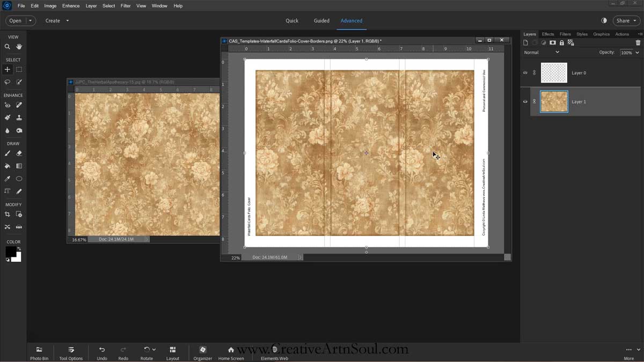Select the Eraser tool
The height and width of the screenshot is (362, 644).
point(19,153)
